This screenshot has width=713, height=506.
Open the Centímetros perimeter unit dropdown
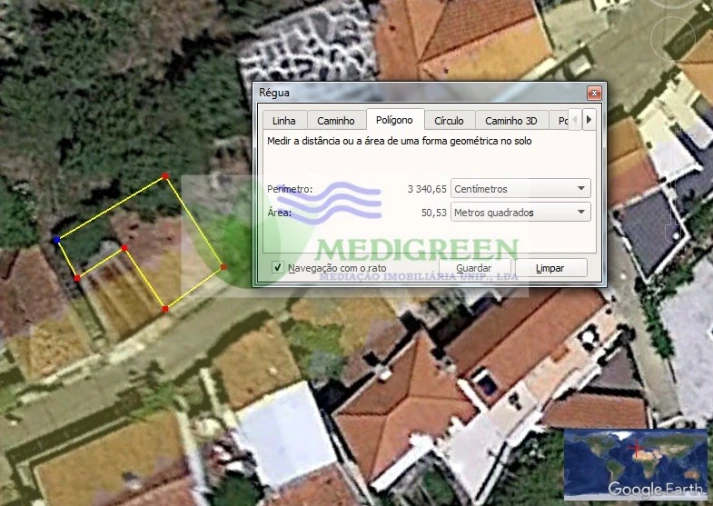click(520, 188)
